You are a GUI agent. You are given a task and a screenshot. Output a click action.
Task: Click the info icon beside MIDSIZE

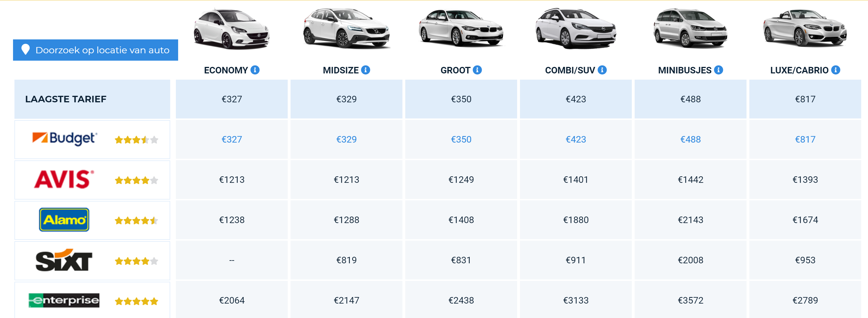[366, 70]
